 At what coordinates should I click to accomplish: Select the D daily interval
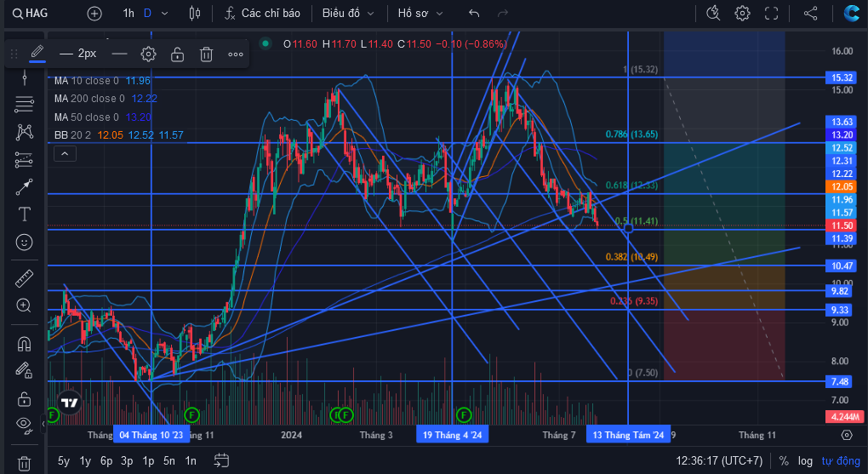click(x=147, y=13)
